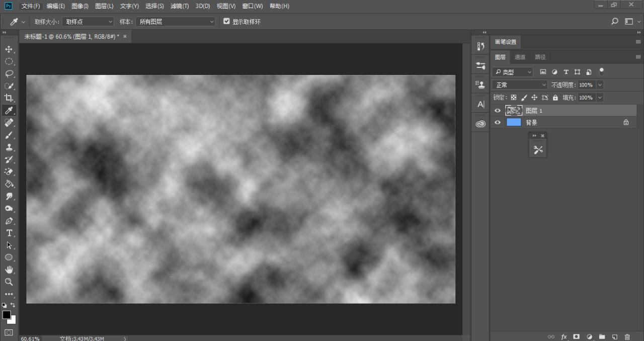Open the tool preset picker arrow
This screenshot has height=341, width=644.
(23, 22)
